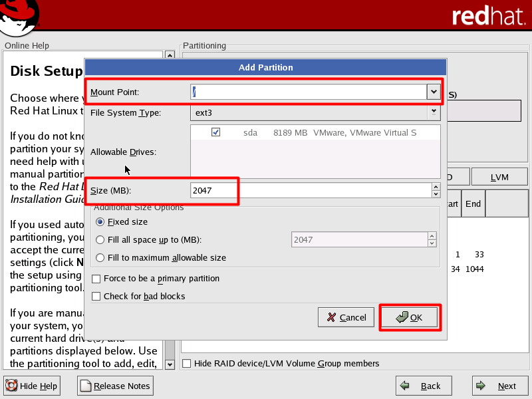
Task: Click the End value 33 in partition table
Action: tap(479, 255)
